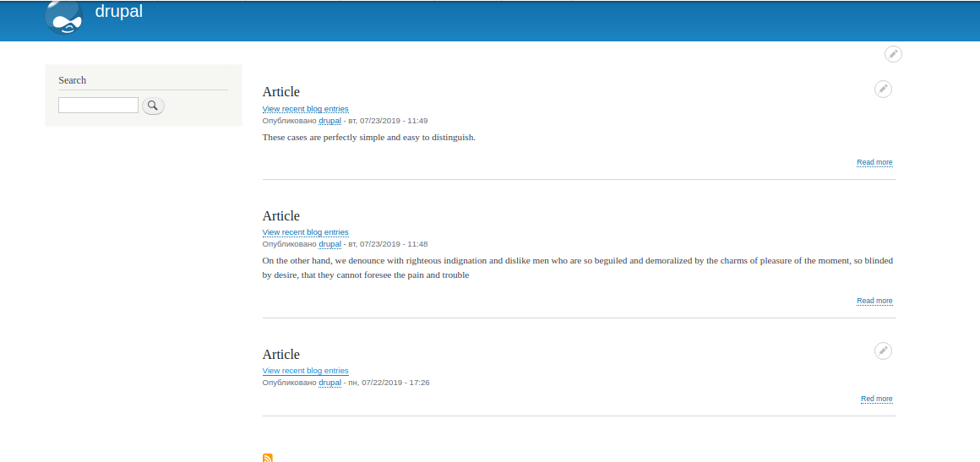This screenshot has width=980, height=462.
Task: Open drupal author link on 11:48 post
Action: (330, 244)
